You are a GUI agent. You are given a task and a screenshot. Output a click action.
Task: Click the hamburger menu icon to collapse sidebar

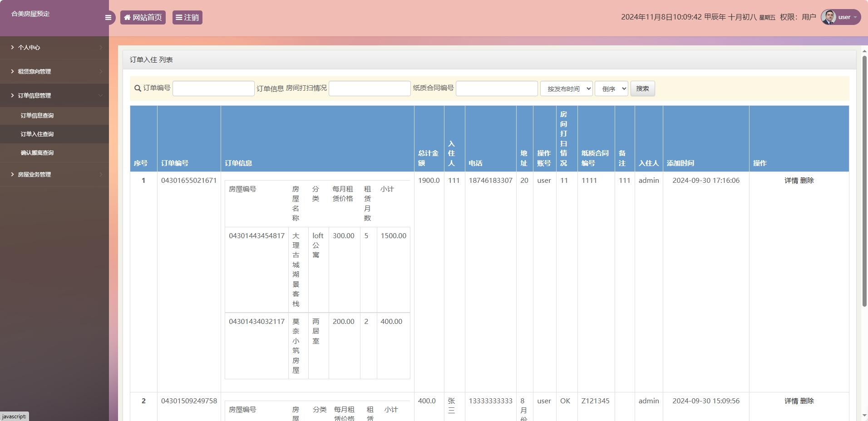tap(108, 17)
